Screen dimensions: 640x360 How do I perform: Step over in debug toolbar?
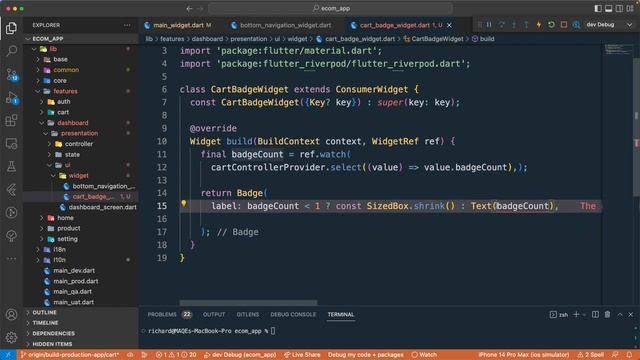tap(502, 25)
